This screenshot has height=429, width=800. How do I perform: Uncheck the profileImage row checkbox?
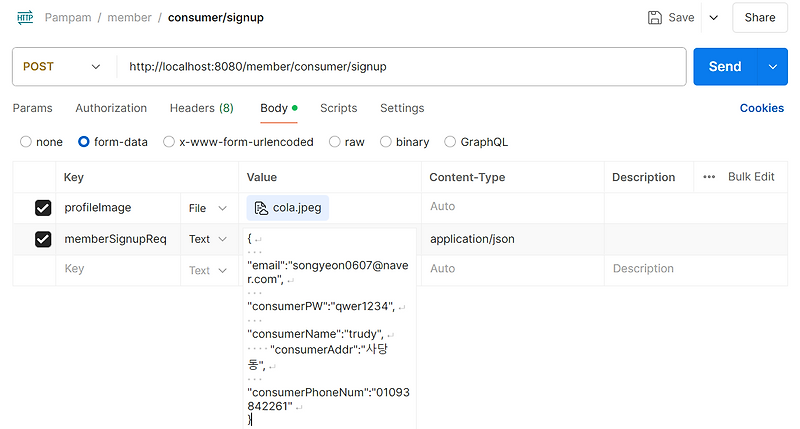pyautogui.click(x=43, y=208)
